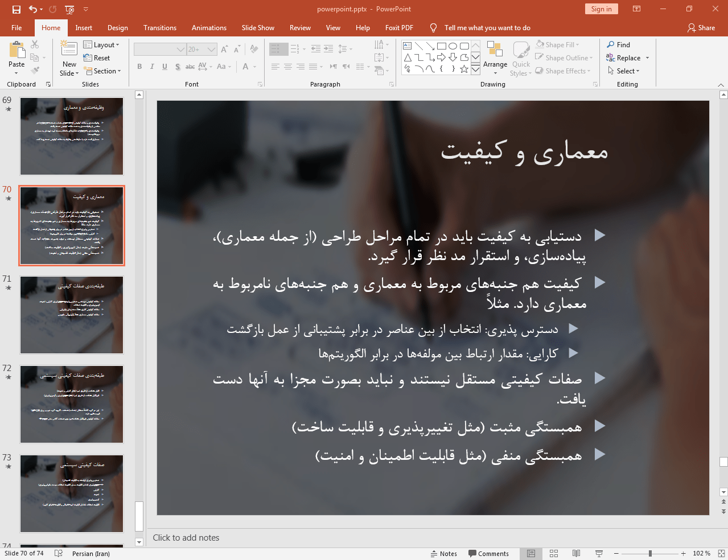This screenshot has width=728, height=560.
Task: Click Increase List Level indent icon
Action: [x=328, y=49]
